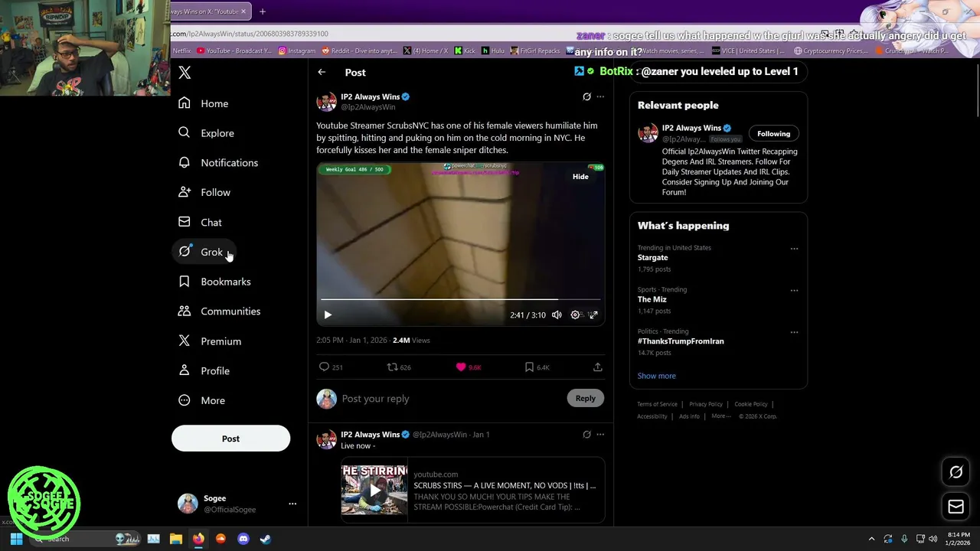Open Instagram bookmark in bookmarks bar
This screenshot has height=551, width=980.
(x=296, y=51)
